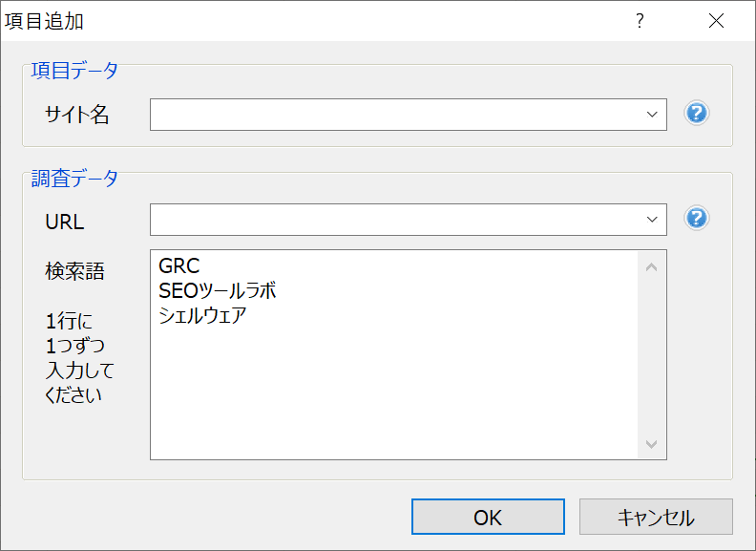Click the help icon beside サイト名 field

(697, 114)
